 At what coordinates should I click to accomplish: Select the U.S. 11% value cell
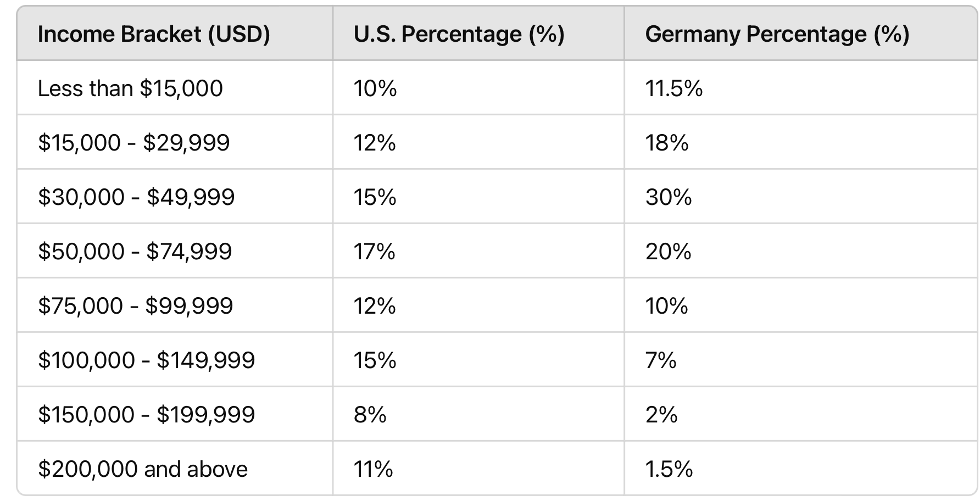373,469
